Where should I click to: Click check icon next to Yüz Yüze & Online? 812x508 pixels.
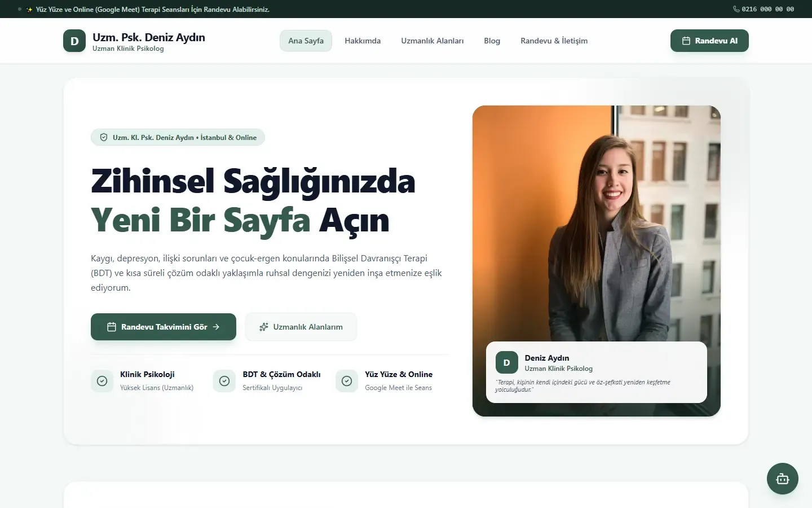[347, 381]
